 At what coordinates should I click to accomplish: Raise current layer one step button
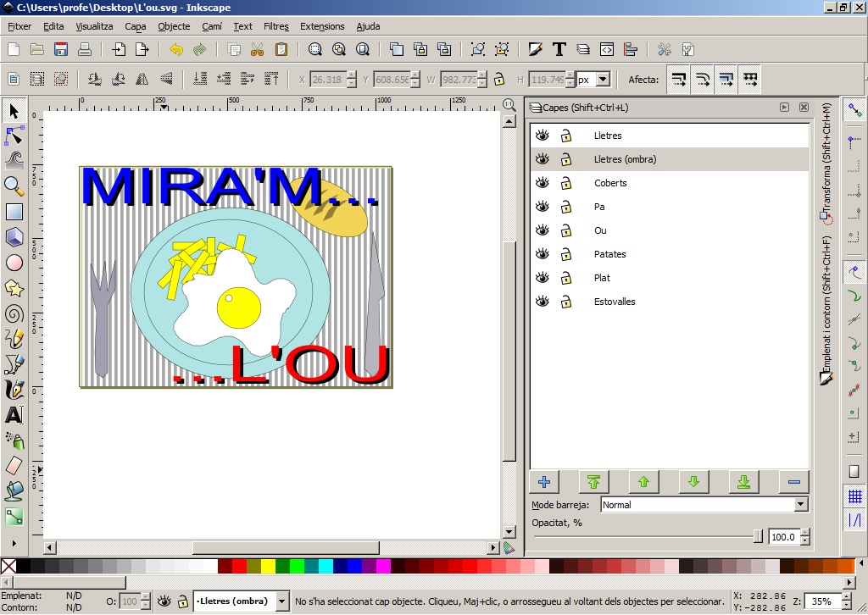[644, 482]
